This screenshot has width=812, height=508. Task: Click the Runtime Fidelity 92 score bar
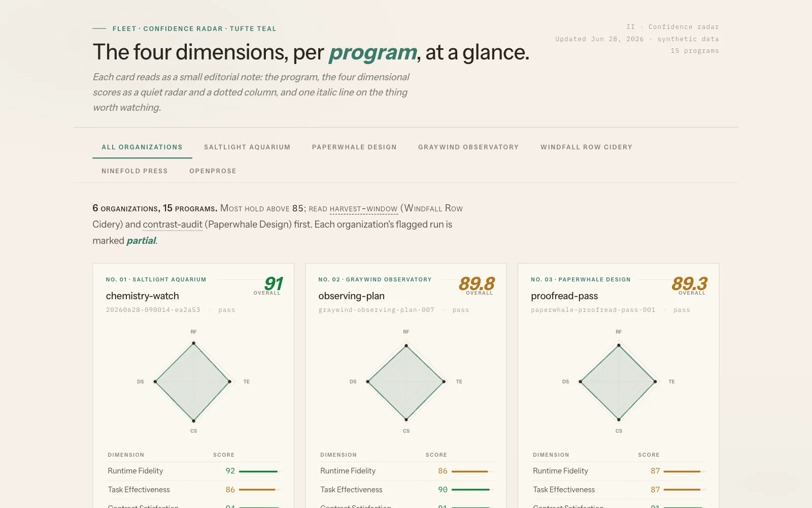(x=259, y=471)
